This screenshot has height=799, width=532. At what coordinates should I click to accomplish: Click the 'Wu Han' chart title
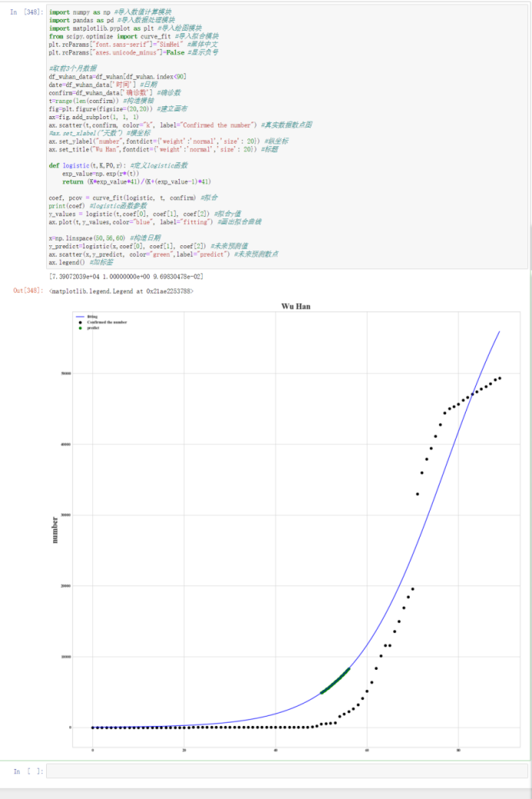pyautogui.click(x=296, y=306)
